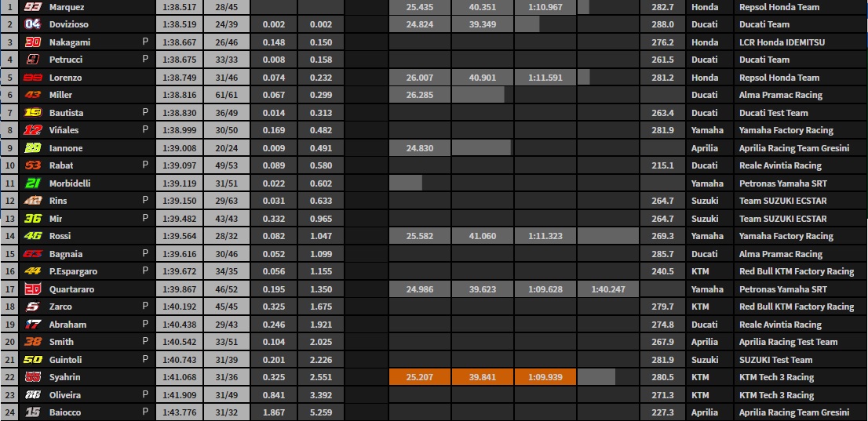Click Iannone's team Aprilia Racing Team Gresini

[x=793, y=148]
